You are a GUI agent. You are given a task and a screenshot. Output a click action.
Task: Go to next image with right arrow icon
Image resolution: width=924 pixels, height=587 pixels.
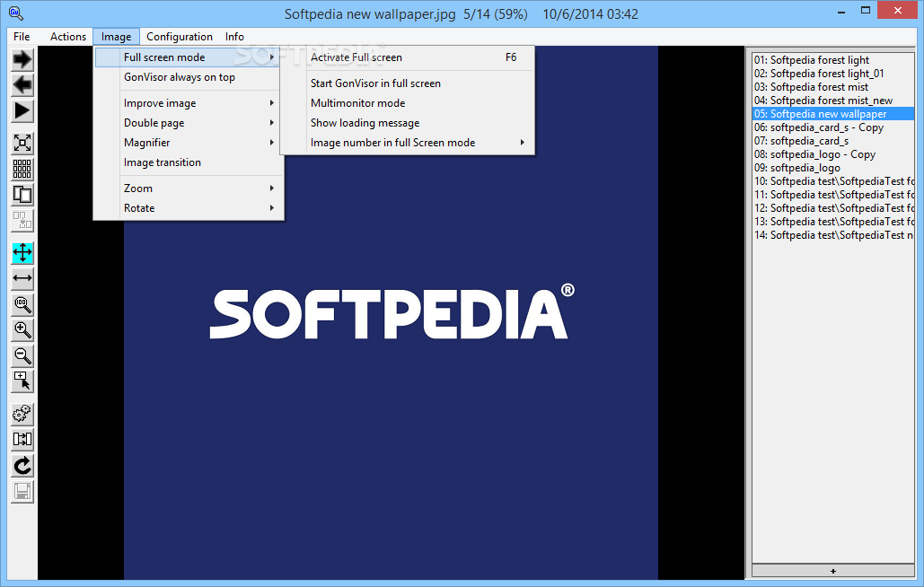click(22, 59)
